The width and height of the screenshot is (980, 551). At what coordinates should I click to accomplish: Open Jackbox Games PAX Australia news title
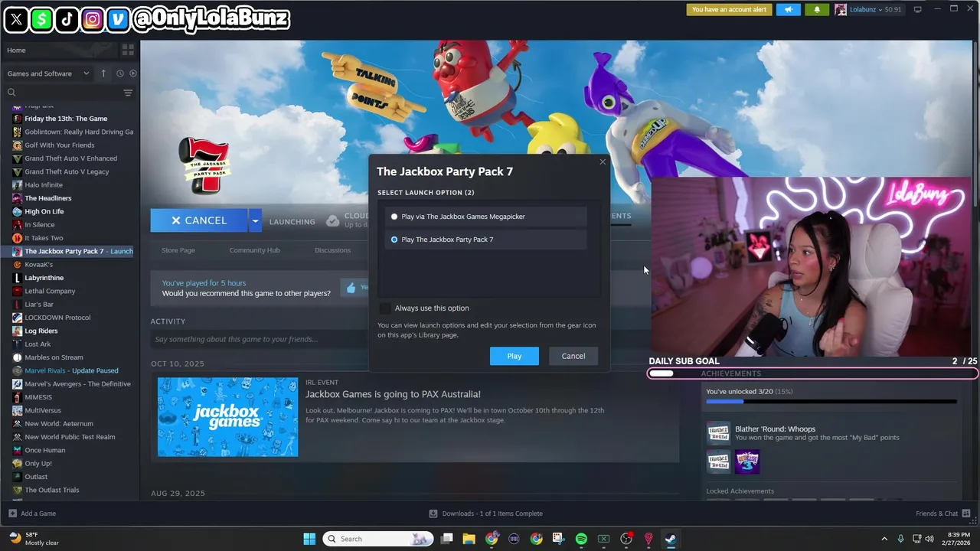tap(393, 394)
